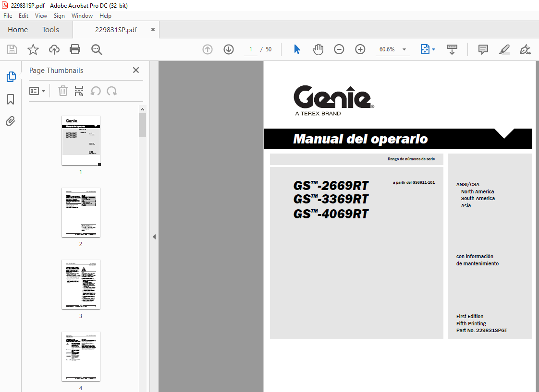Click the 'GS-3369RT' model text
The width and height of the screenshot is (539, 392).
[331, 199]
